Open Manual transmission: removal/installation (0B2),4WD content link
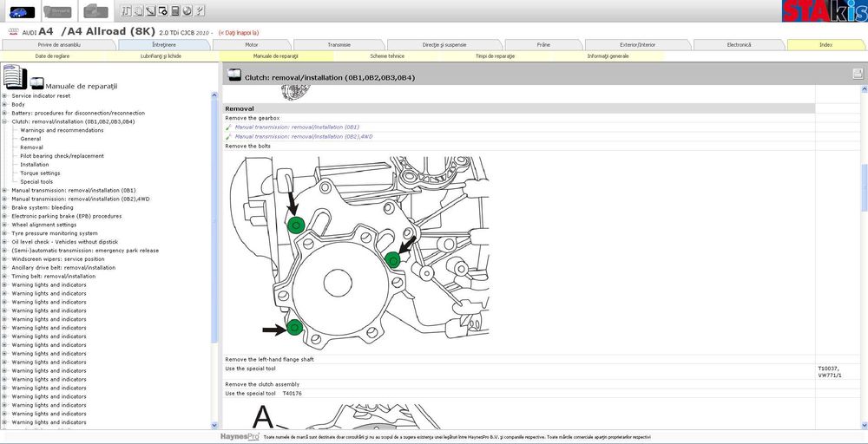The height and width of the screenshot is (444, 868). click(x=304, y=136)
